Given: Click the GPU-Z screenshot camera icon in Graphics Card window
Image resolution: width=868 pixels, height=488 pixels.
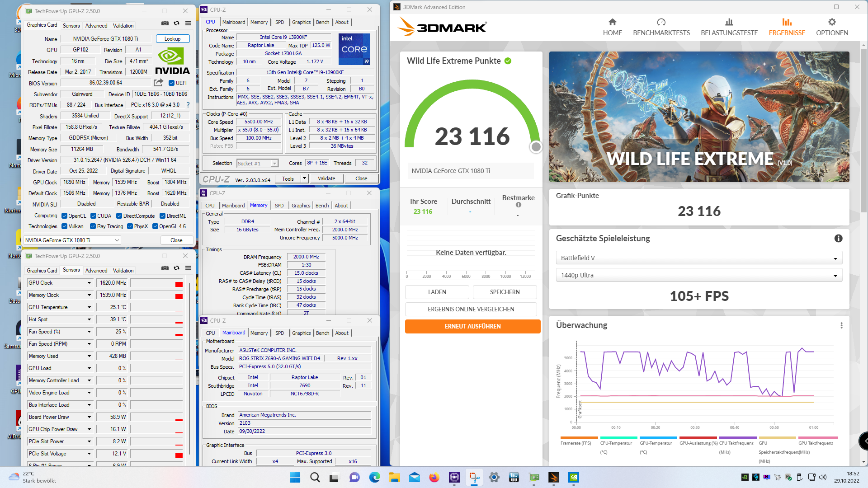Looking at the screenshot, I should [165, 23].
